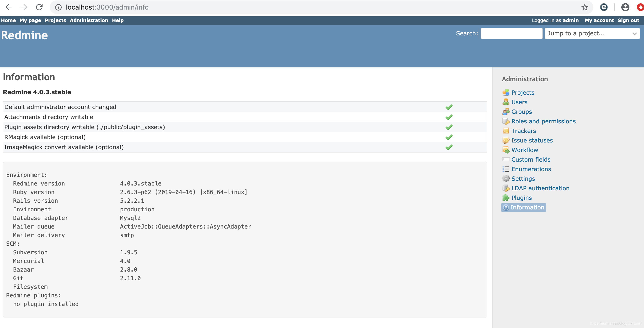
Task: Reload the page with the refresh icon
Action: point(39,7)
